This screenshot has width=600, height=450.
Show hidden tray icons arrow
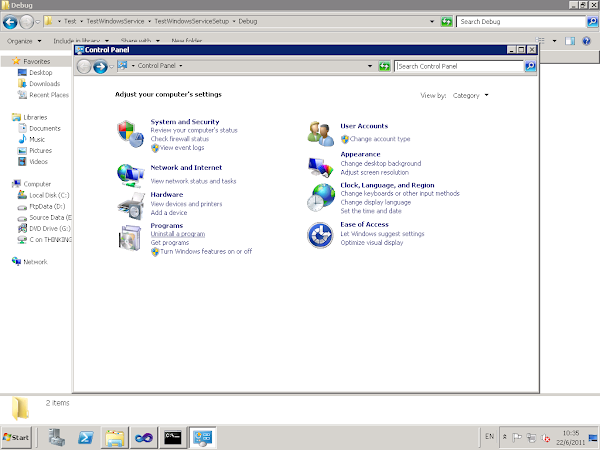(505, 437)
